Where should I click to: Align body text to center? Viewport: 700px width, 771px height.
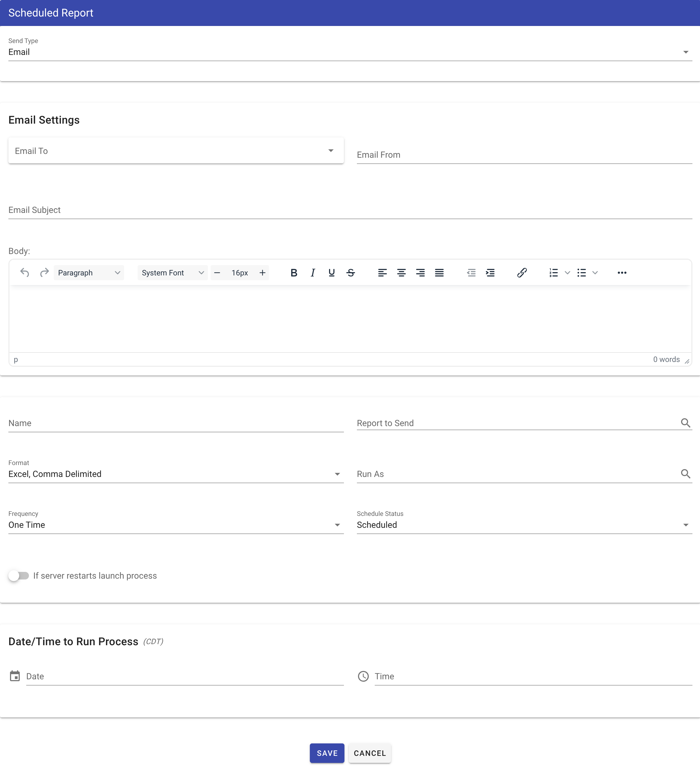(x=402, y=273)
